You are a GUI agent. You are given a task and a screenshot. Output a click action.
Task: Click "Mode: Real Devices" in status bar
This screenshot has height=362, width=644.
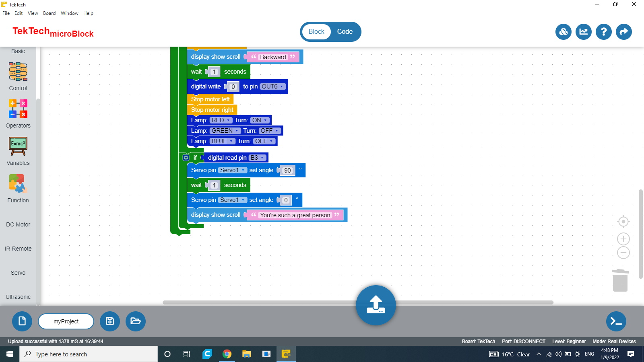614,341
